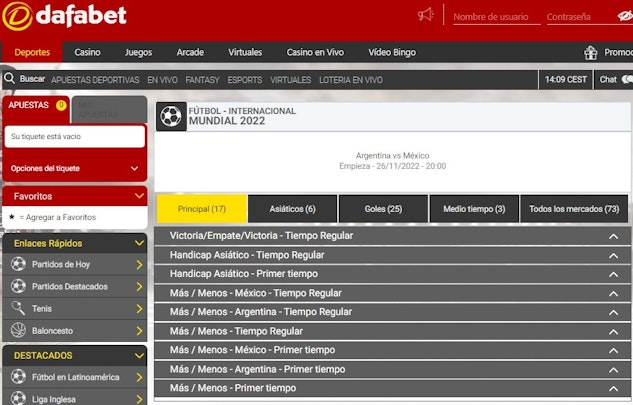Open arrow next to Baloncesto
The width and height of the screenshot is (633, 405).
click(139, 331)
